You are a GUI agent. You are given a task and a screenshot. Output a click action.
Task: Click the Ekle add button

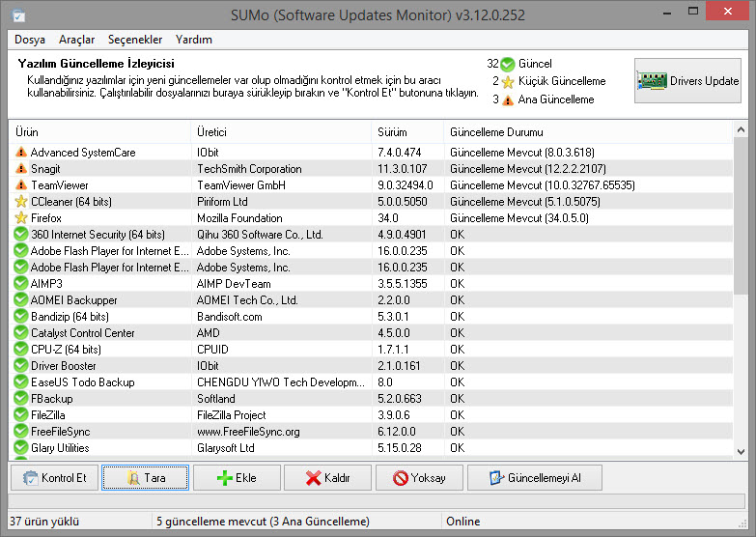pyautogui.click(x=237, y=478)
